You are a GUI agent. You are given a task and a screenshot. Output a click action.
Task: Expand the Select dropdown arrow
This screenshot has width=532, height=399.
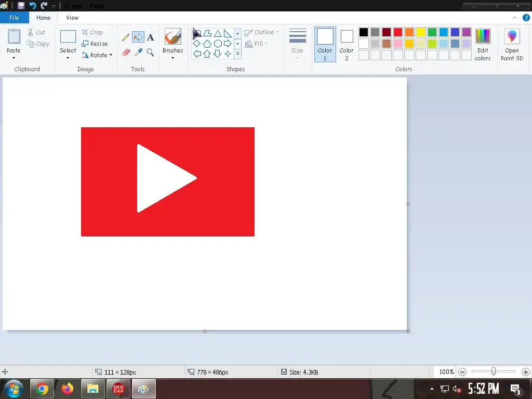[68, 58]
